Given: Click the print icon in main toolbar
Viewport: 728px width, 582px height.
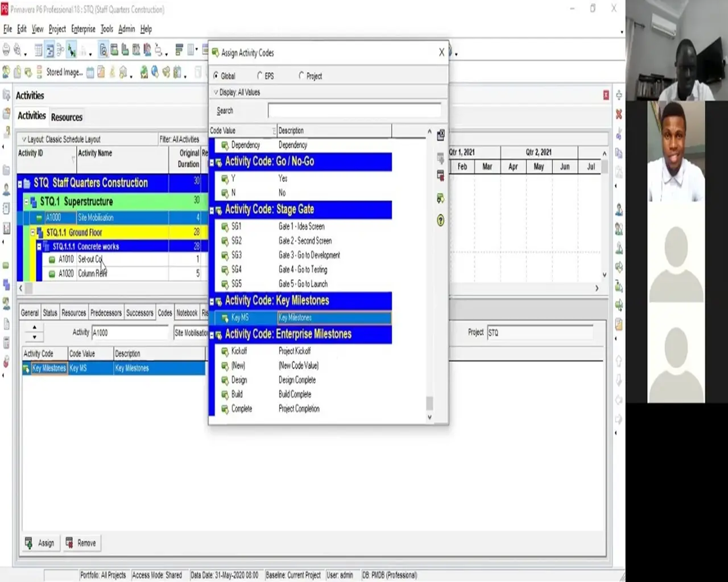Looking at the screenshot, I should [x=6, y=51].
